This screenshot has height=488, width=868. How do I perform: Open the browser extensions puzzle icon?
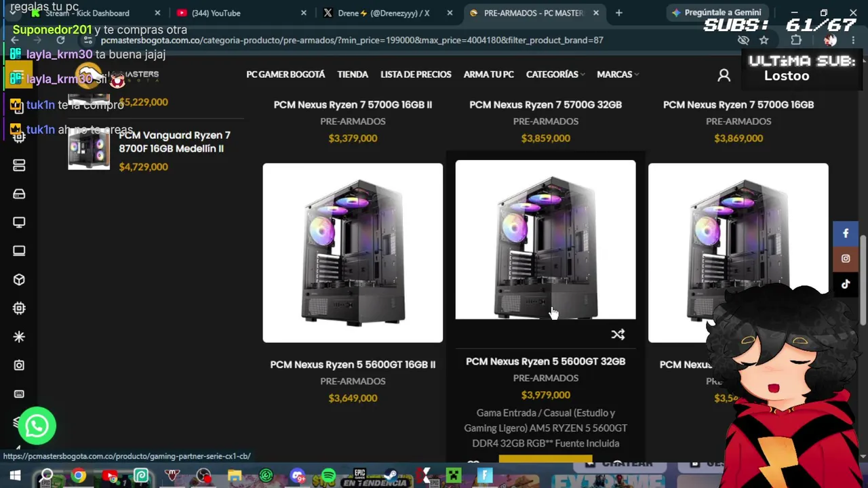pyautogui.click(x=796, y=40)
